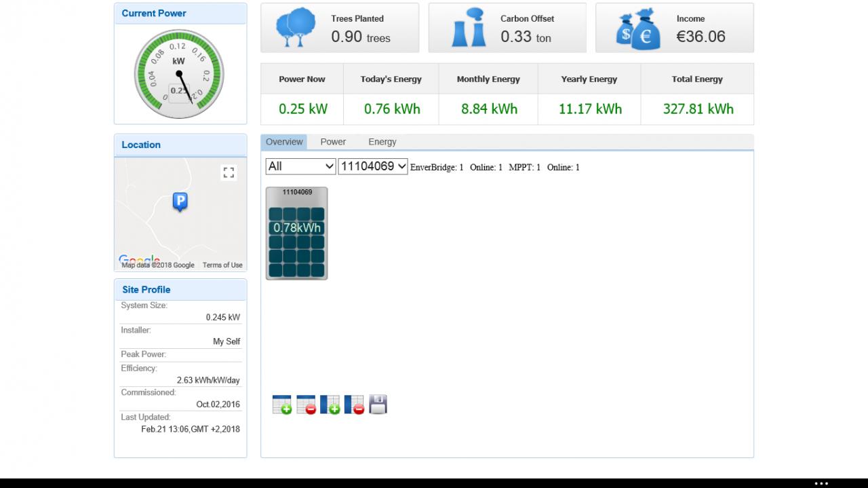
Task: Click the Yearly Energy value 11.17 kWh
Action: tap(590, 109)
